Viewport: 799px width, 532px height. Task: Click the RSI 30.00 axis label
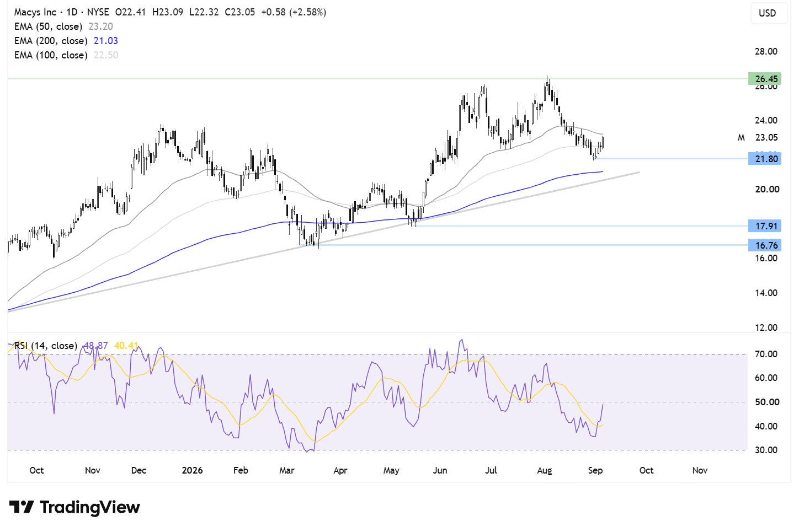[x=766, y=450]
